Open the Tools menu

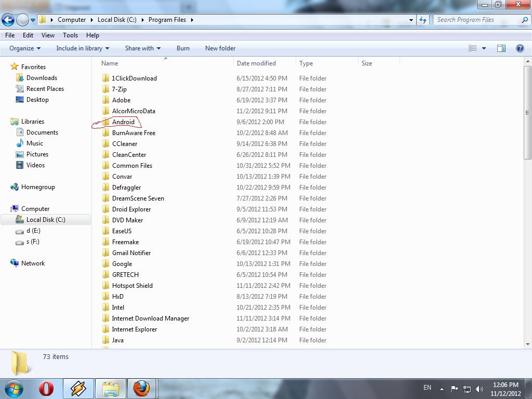coord(70,35)
